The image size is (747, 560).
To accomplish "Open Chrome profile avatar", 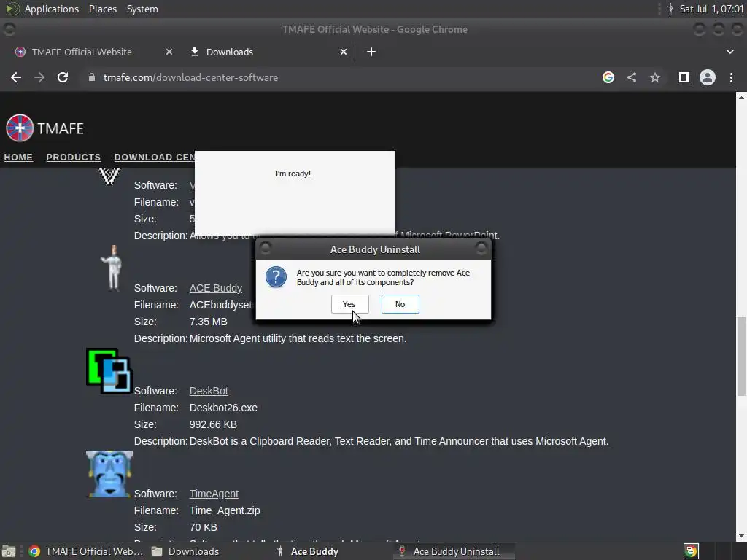I will 708,77.
